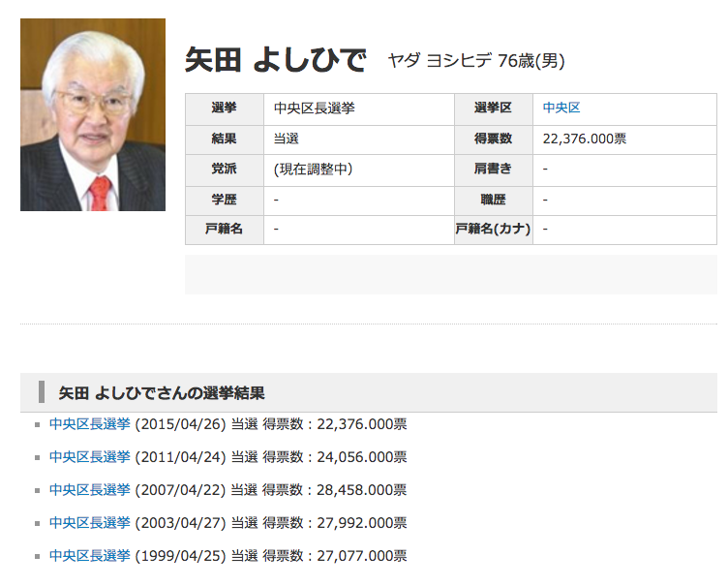Open 中央区長選挙 link dated 1999/04/25
The image size is (728, 587).
click(90, 556)
